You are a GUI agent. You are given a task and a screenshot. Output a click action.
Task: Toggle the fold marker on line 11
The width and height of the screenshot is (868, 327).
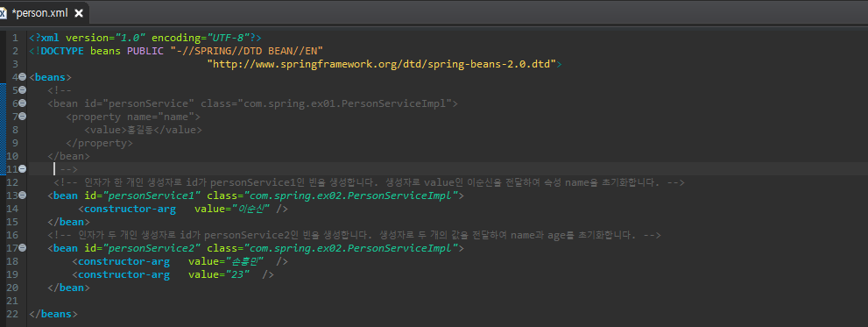(x=23, y=168)
